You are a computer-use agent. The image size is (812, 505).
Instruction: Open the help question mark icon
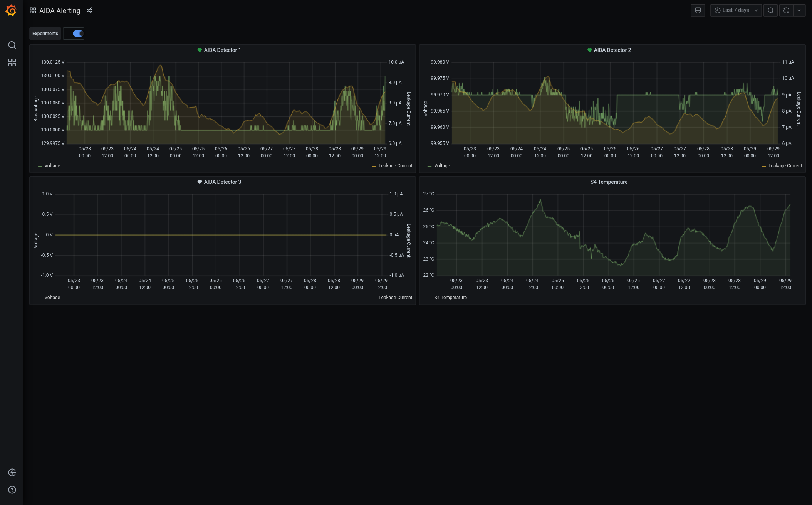point(12,490)
